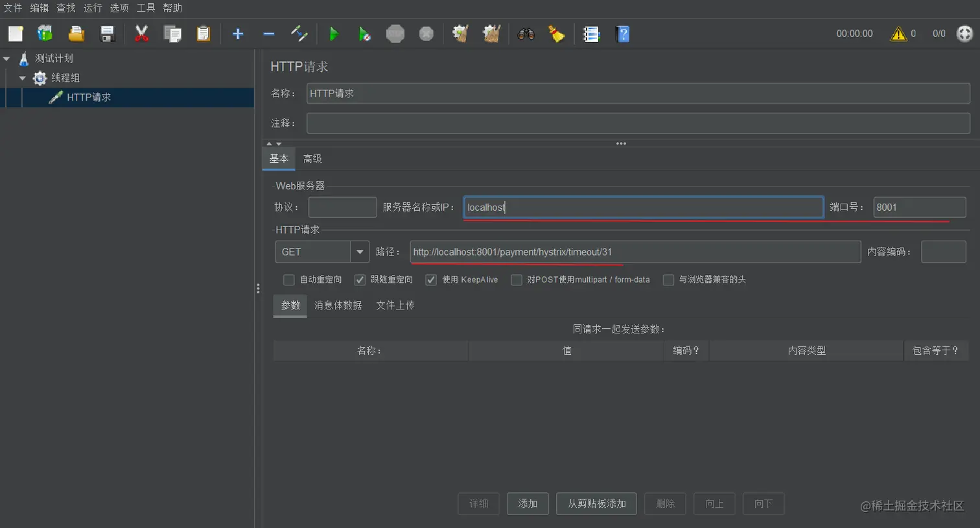Uncheck the 跟随重定向 checkbox
This screenshot has height=528, width=980.
click(x=360, y=280)
